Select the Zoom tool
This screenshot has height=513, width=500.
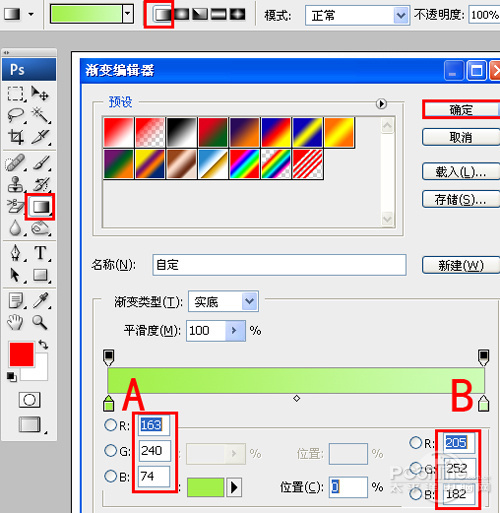point(40,322)
